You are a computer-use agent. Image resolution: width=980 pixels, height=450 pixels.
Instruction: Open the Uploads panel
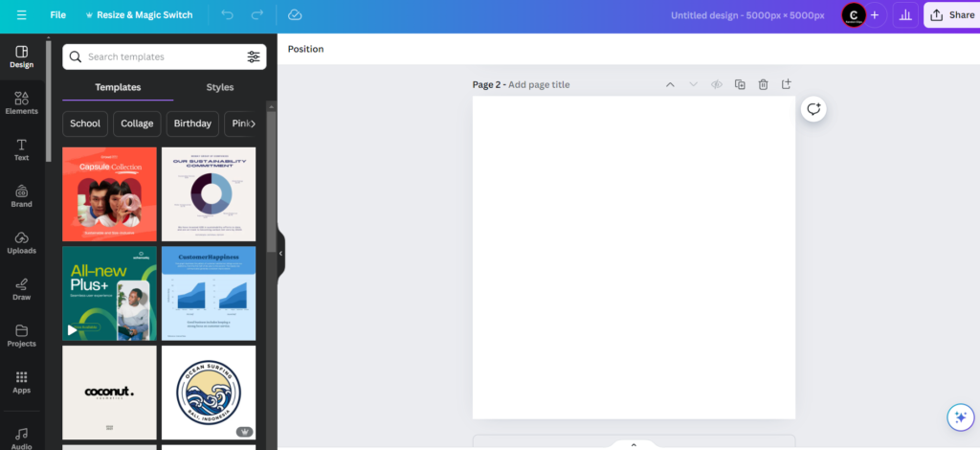click(21, 242)
